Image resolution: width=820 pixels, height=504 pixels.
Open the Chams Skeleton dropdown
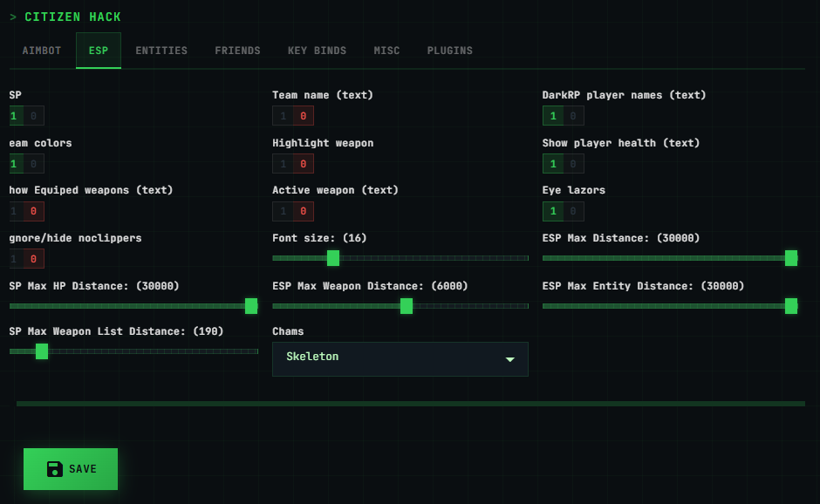(x=400, y=358)
